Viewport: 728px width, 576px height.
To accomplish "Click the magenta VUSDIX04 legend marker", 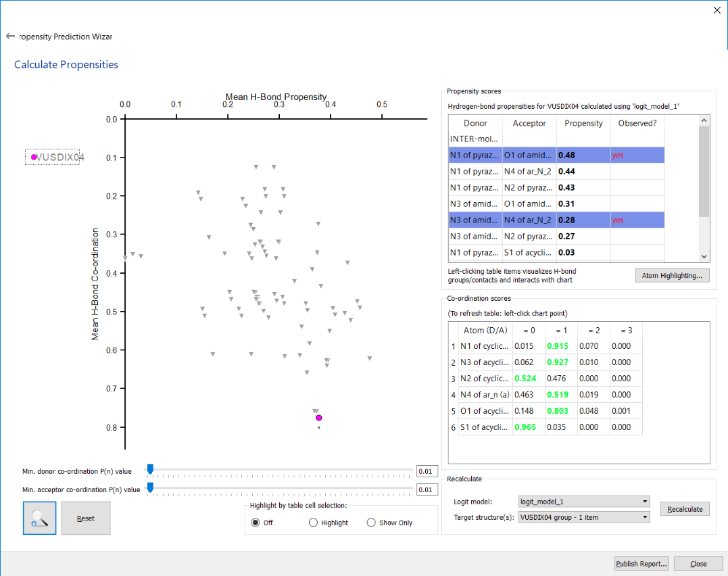I will tap(33, 158).
